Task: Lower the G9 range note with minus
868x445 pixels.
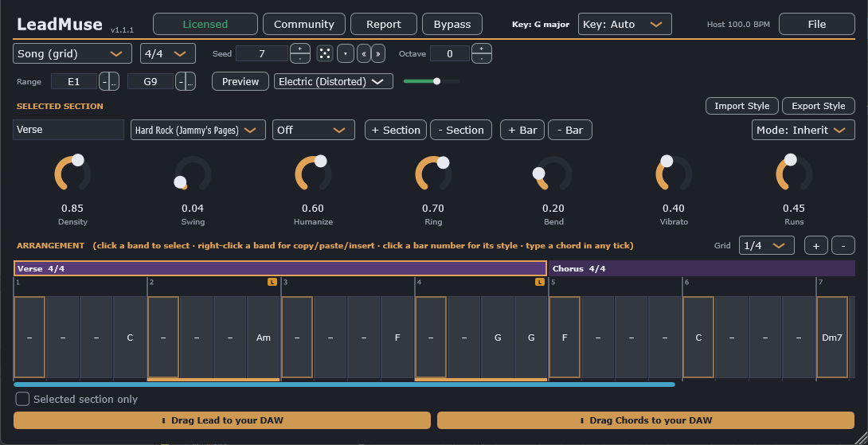Action: [180, 81]
